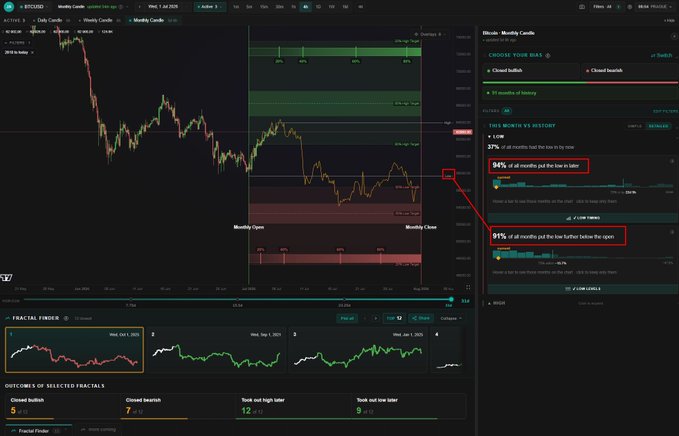Switch to the Simple view toggle
The width and height of the screenshot is (679, 436).
coord(634,126)
